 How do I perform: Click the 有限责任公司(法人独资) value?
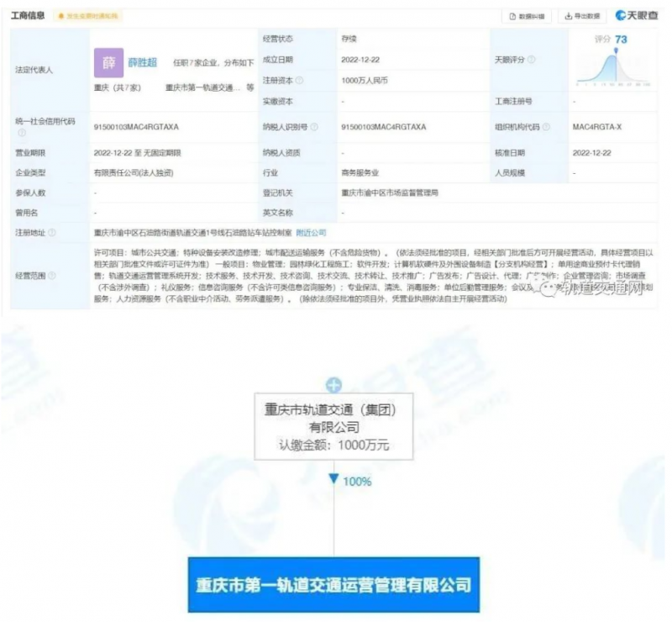134,173
